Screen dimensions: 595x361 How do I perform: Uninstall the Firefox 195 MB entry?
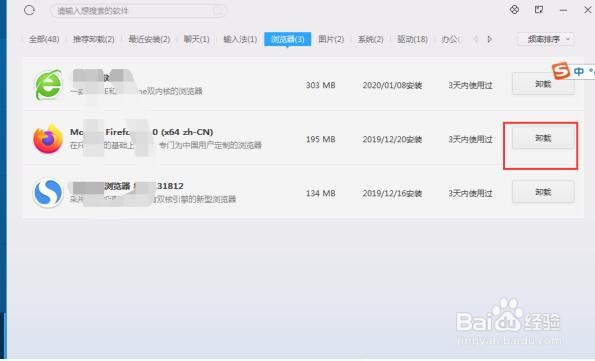(x=543, y=138)
